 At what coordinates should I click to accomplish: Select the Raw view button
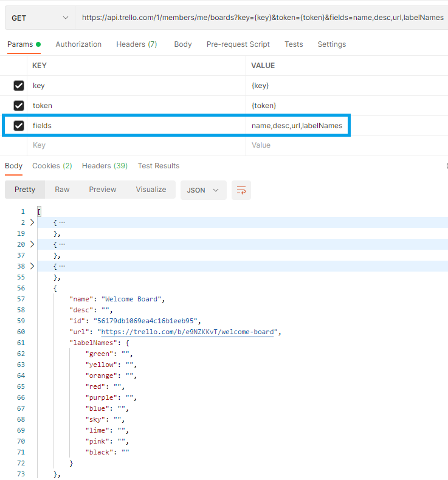tap(62, 190)
